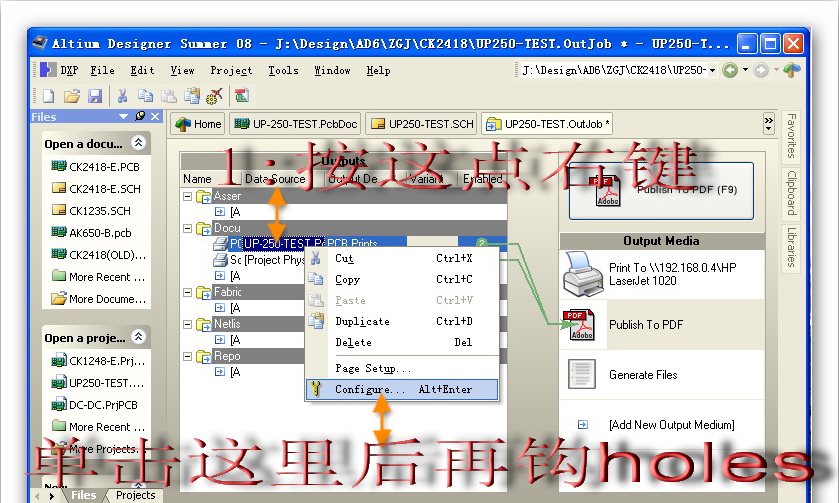Click the navigate back green arrow
Image resolution: width=839 pixels, height=503 pixels.
point(730,70)
